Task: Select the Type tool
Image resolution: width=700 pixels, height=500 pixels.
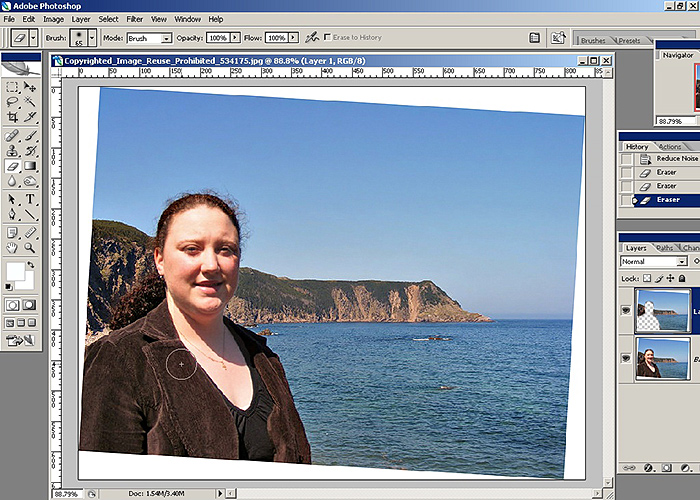Action: click(30, 199)
